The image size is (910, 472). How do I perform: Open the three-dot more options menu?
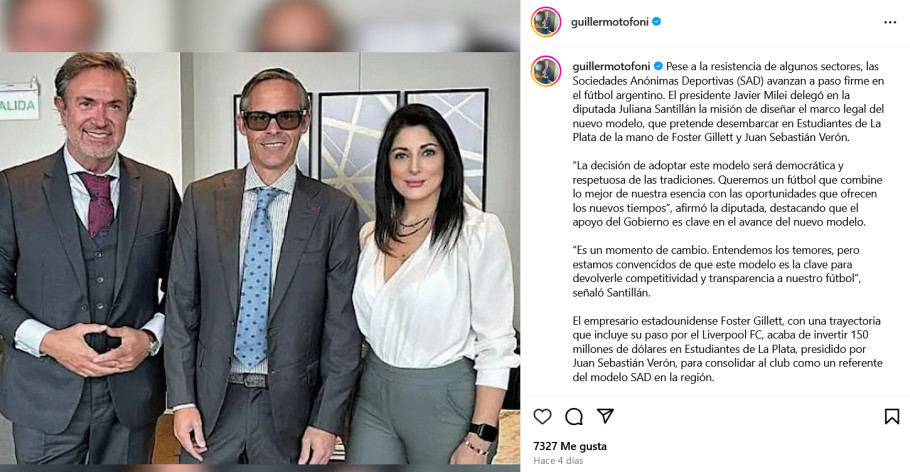(x=890, y=22)
